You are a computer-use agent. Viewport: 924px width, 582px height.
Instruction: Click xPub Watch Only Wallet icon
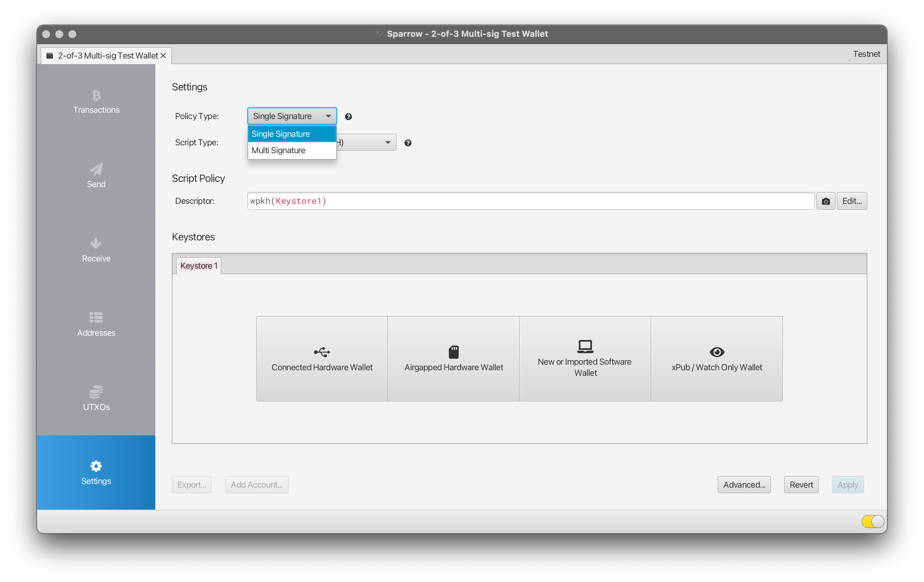[x=716, y=352]
